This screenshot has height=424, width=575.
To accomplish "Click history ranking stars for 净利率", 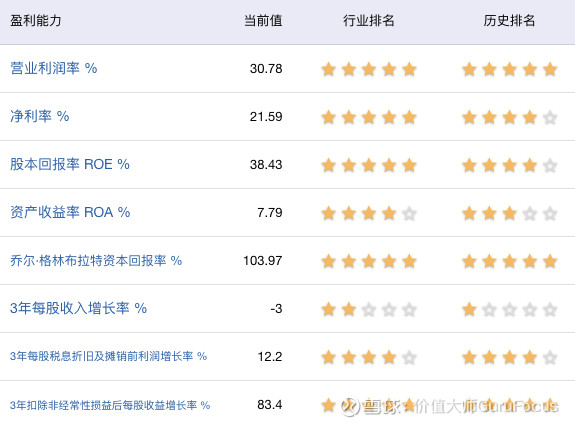I will [510, 117].
